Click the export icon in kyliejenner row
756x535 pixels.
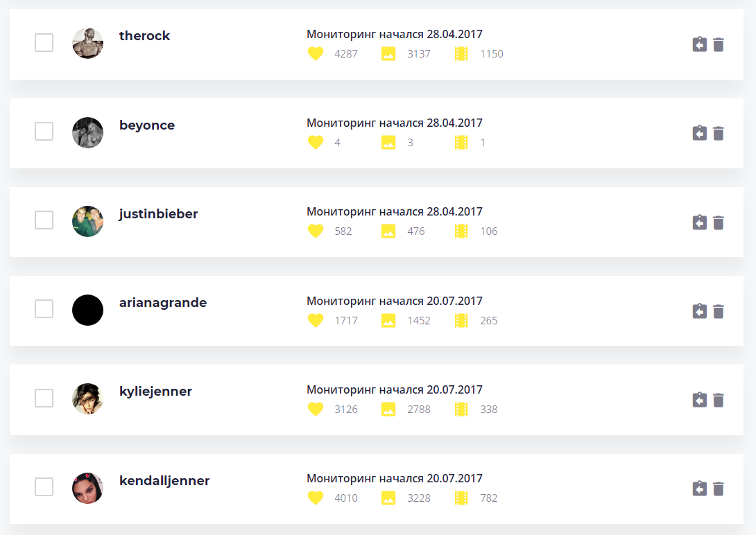tap(700, 400)
